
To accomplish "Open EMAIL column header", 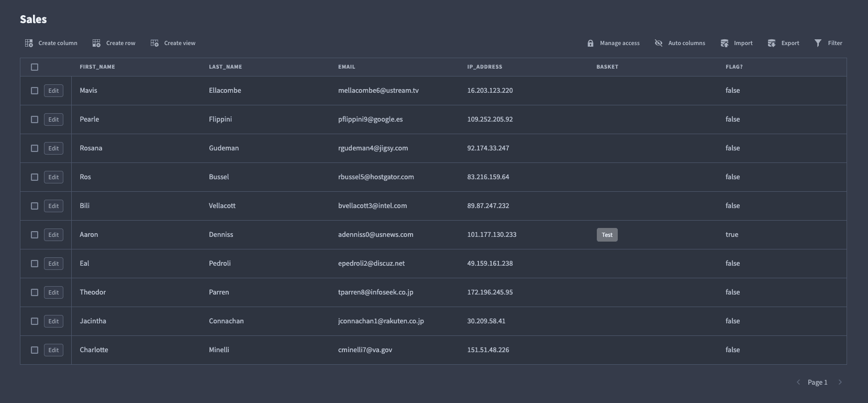I will [347, 67].
